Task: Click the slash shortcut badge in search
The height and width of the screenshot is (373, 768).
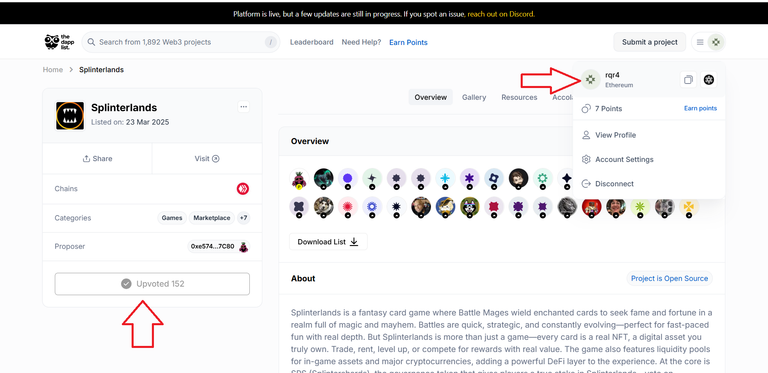Action: tap(271, 42)
